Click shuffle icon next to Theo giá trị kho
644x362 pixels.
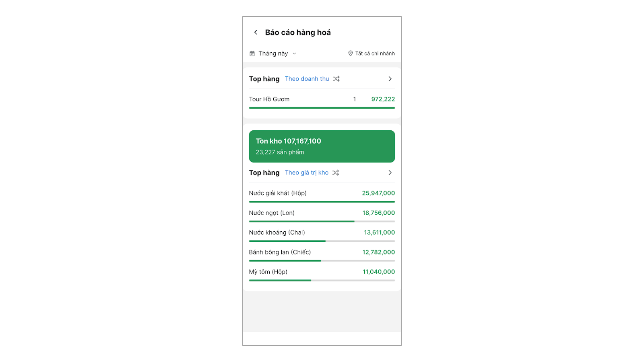click(336, 173)
